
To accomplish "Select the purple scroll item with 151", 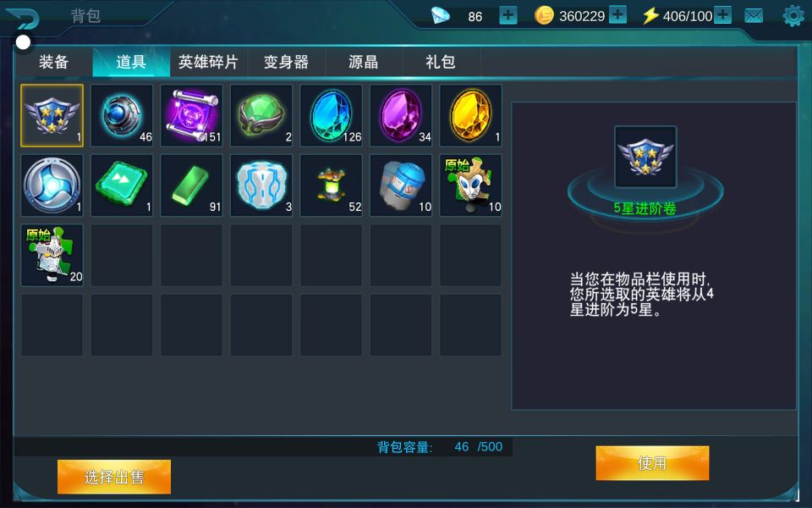I will pos(192,116).
